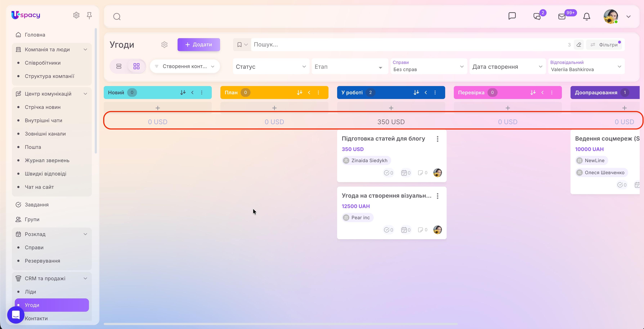Switch to kanban grid view

(137, 66)
